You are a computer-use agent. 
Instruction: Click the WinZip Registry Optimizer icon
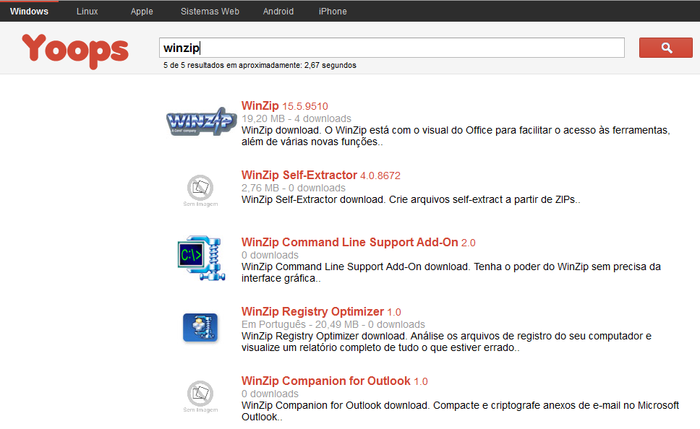point(200,327)
